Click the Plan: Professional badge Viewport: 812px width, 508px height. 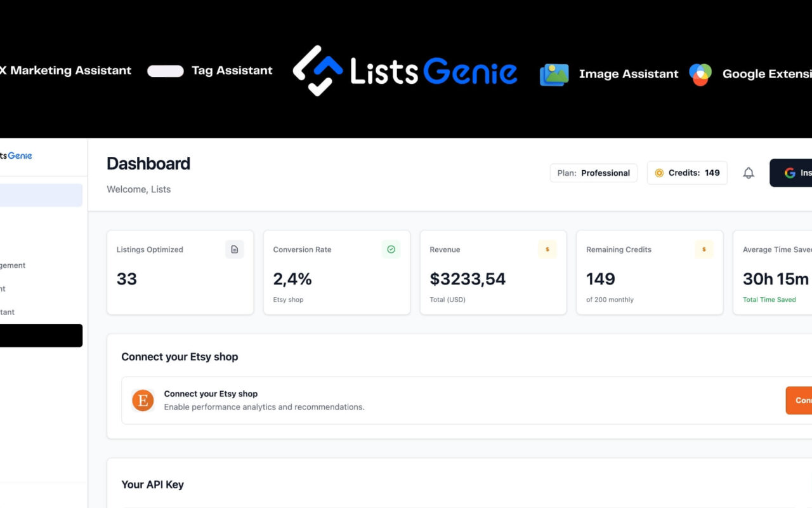(x=594, y=173)
